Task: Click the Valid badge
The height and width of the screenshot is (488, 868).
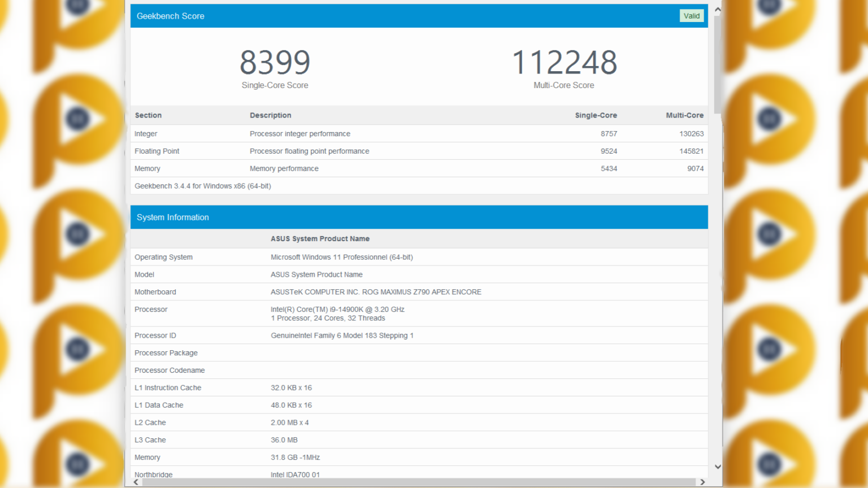Action: click(x=692, y=16)
